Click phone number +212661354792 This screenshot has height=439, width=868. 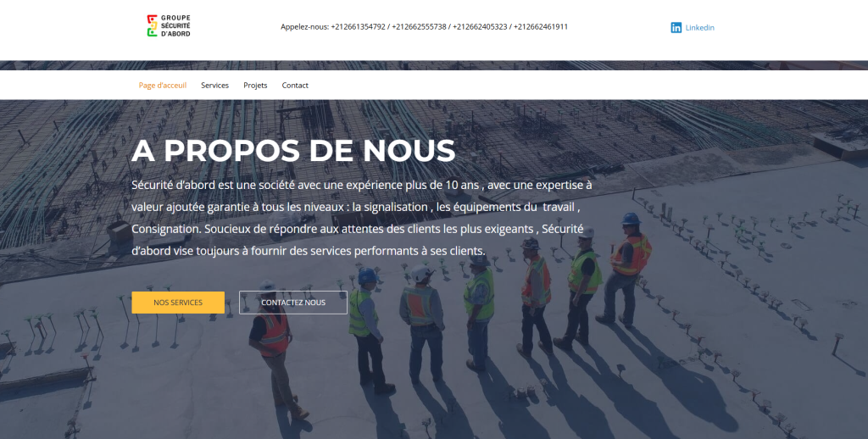pos(359,26)
